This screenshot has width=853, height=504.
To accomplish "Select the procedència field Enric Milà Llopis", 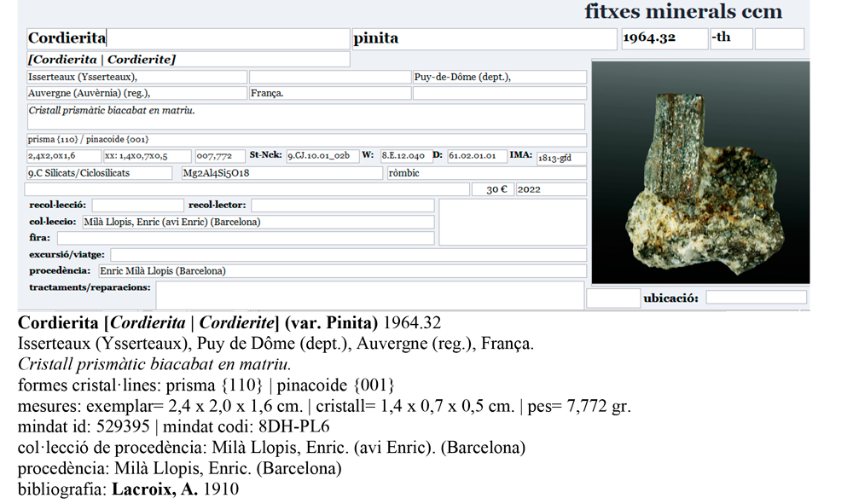I will point(342,270).
